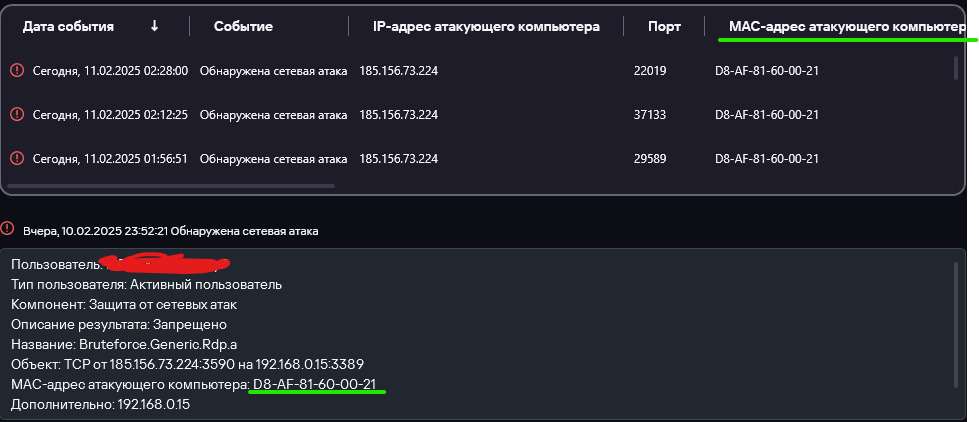Click the Описание результата: Запрещено line
The image size is (979, 422).
tap(119, 324)
